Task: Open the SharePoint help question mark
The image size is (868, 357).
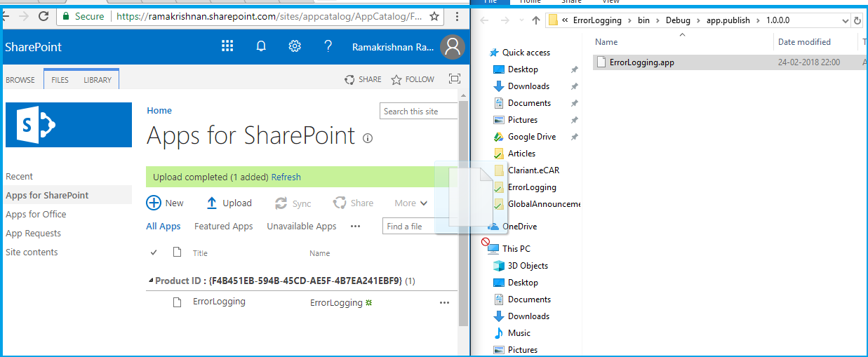Action: (328, 46)
